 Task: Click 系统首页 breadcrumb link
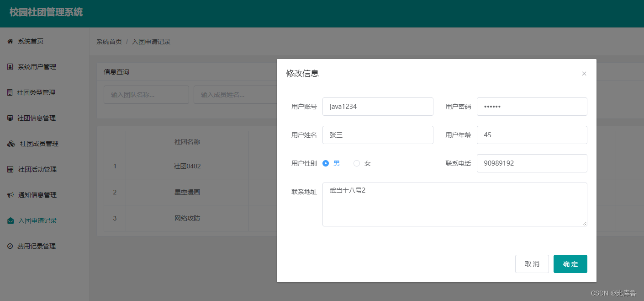(109, 42)
